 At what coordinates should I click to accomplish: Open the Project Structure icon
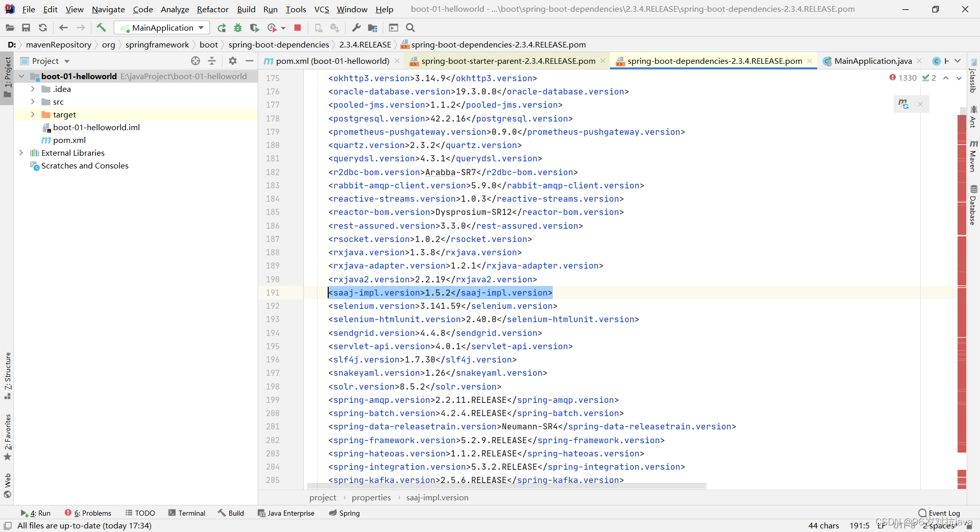(x=373, y=28)
